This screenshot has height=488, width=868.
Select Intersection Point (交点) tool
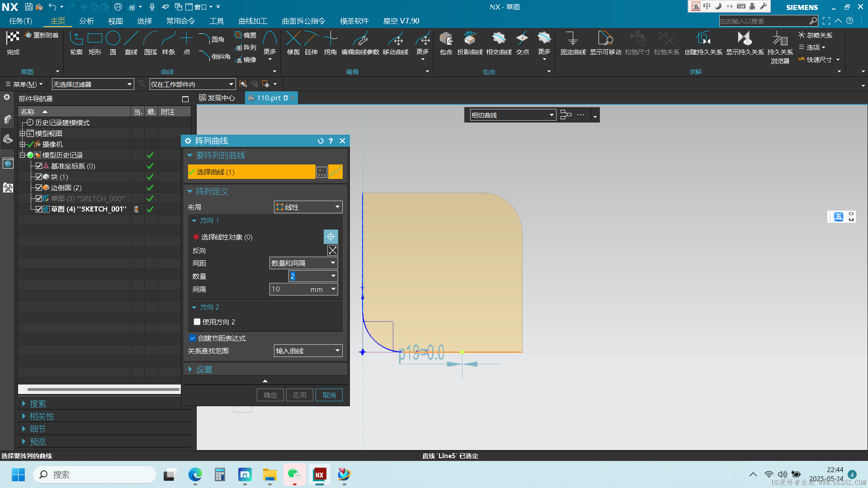coord(523,43)
